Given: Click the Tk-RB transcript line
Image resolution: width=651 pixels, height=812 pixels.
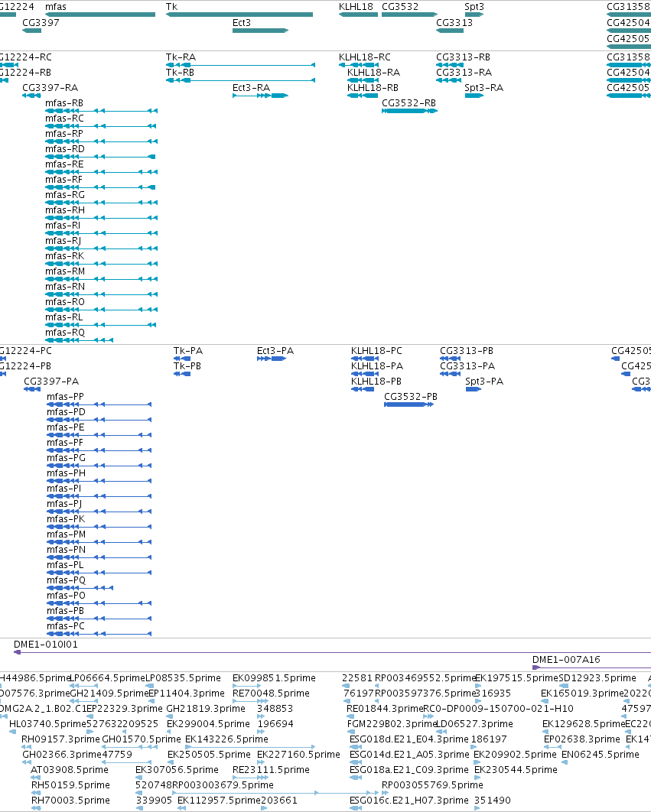Looking at the screenshot, I should 240,80.
